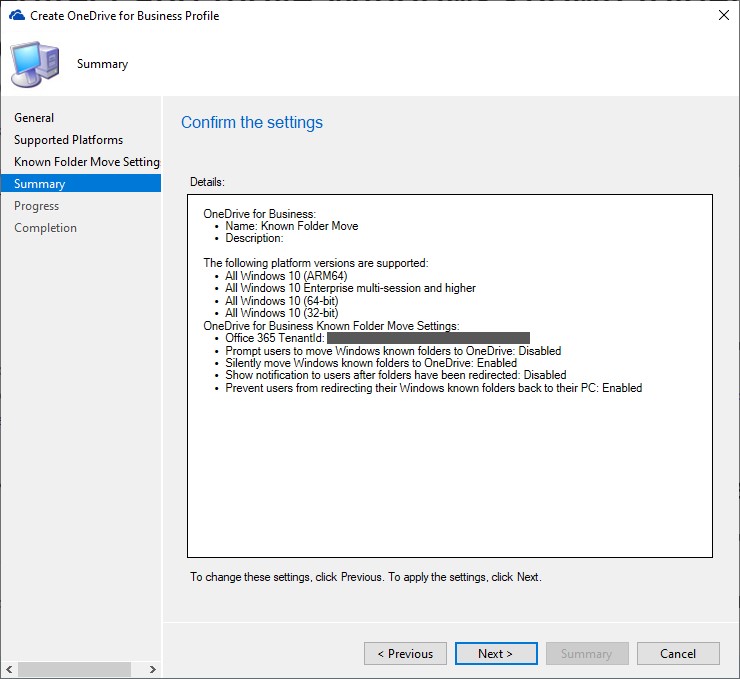This screenshot has height=679, width=740.
Task: Select the highlighted Summary step
Action: point(81,184)
